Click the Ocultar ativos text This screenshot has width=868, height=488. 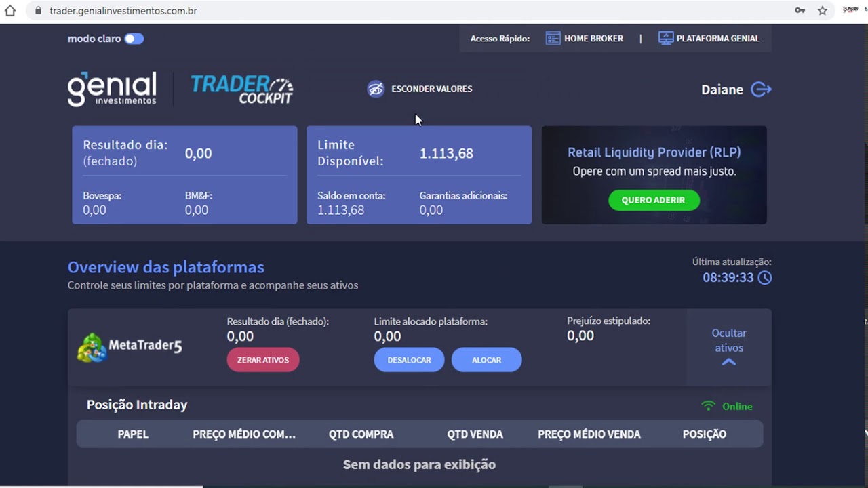(x=729, y=340)
